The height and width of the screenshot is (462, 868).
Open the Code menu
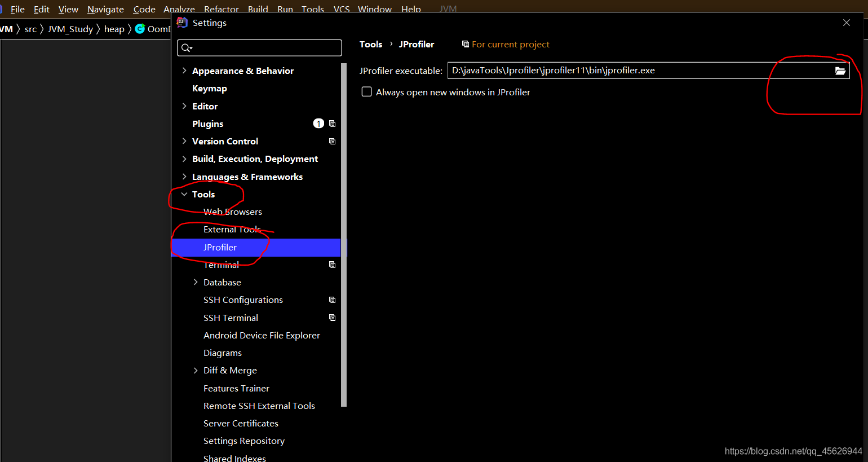point(144,9)
